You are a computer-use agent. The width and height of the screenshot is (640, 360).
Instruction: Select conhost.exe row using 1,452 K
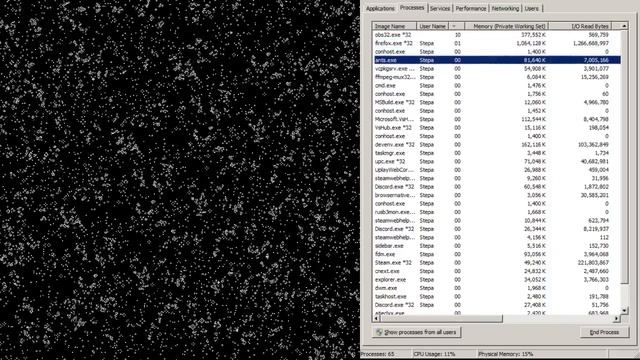point(497,111)
